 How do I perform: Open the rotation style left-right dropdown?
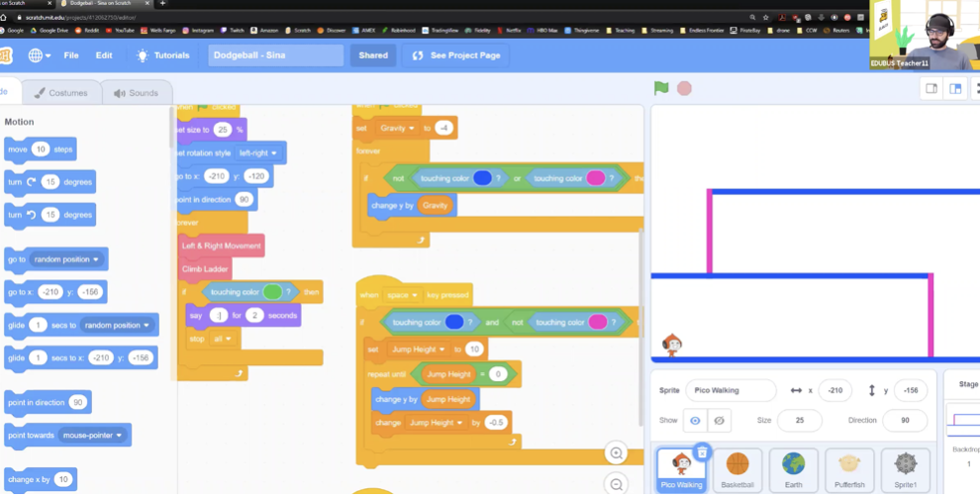(257, 152)
